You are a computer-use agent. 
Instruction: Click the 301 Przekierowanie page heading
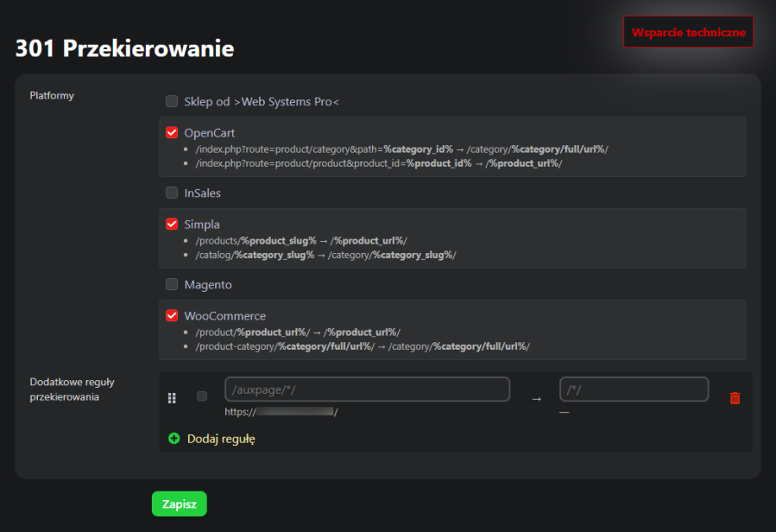[124, 49]
